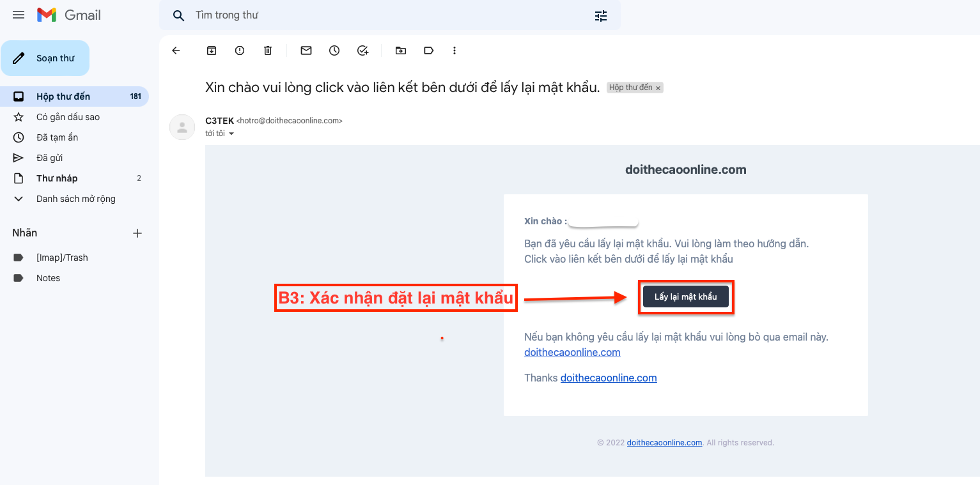
Task: Open the labels icon in toolbar
Action: coord(429,50)
